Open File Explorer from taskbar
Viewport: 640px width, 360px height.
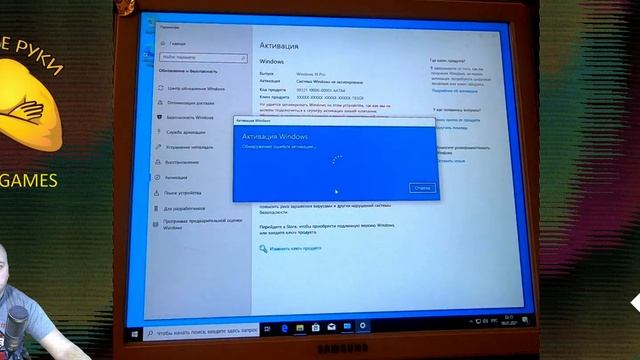pyautogui.click(x=300, y=328)
